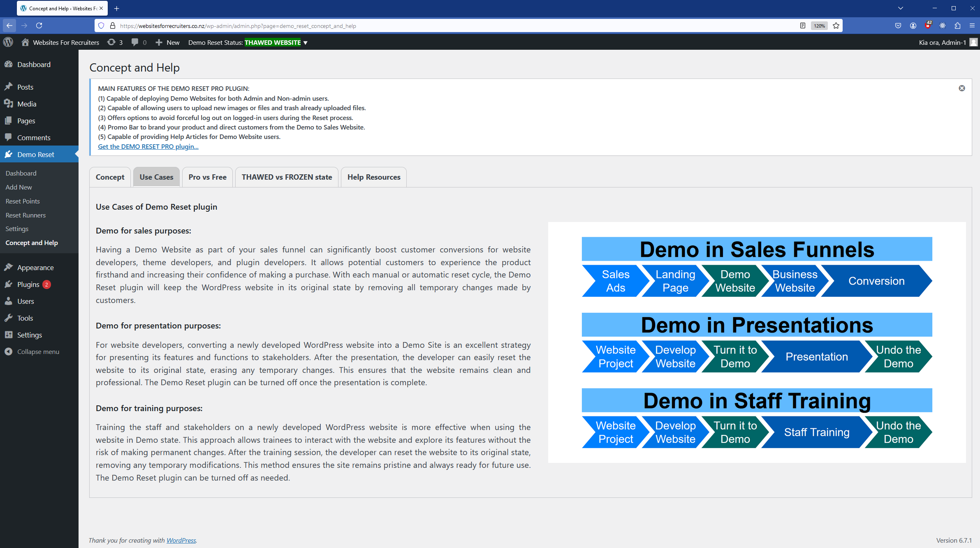Toggle reader view icon in address bar

[x=802, y=25]
